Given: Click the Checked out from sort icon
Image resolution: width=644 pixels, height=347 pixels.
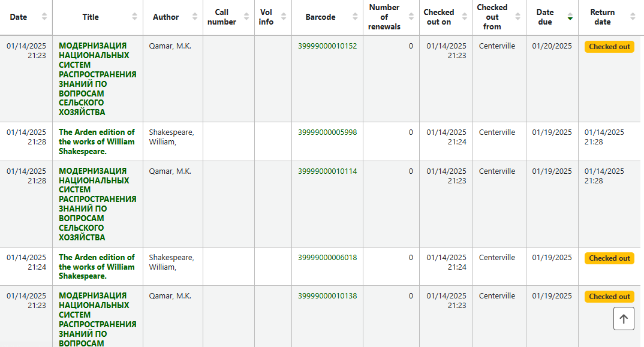Looking at the screenshot, I should [x=518, y=17].
